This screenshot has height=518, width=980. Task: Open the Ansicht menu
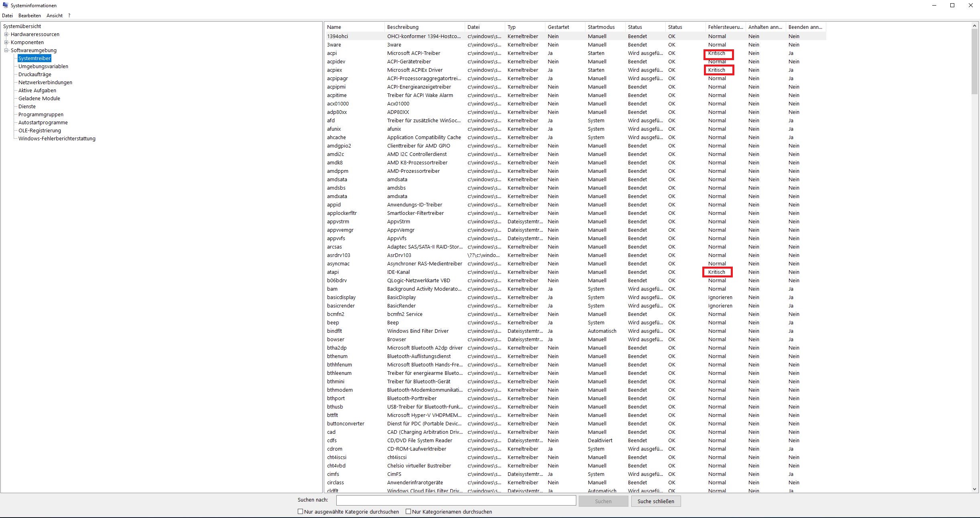click(55, 16)
